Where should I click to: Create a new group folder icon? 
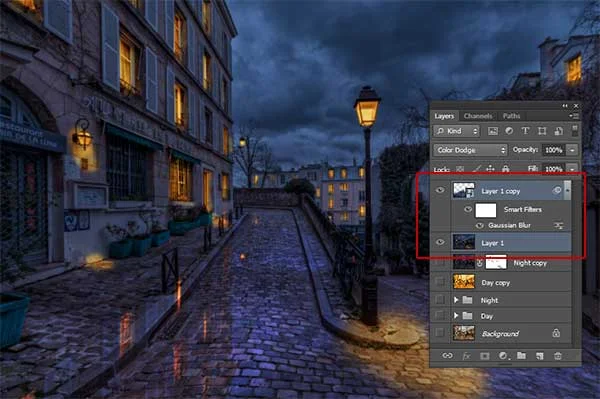[x=521, y=356]
